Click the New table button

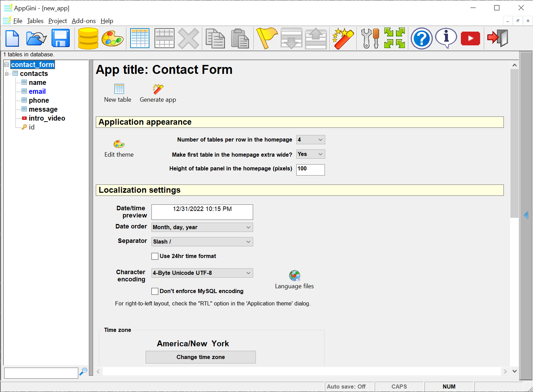(x=118, y=93)
